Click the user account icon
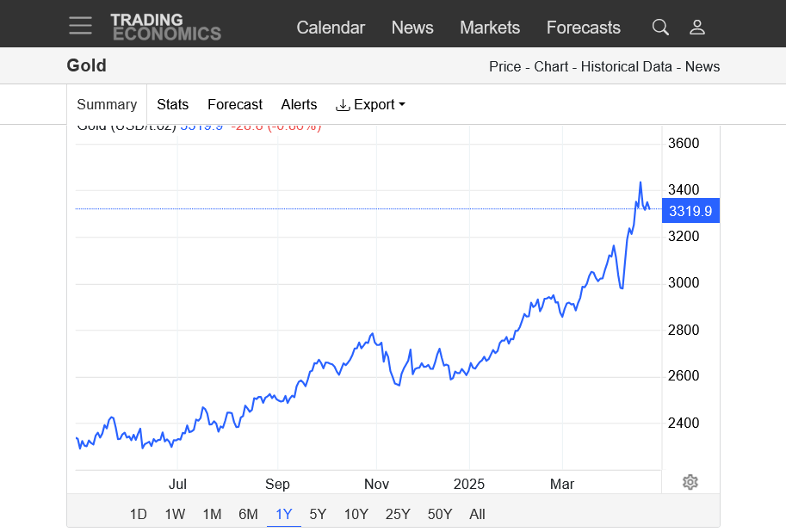The height and width of the screenshot is (532, 786). coord(697,28)
